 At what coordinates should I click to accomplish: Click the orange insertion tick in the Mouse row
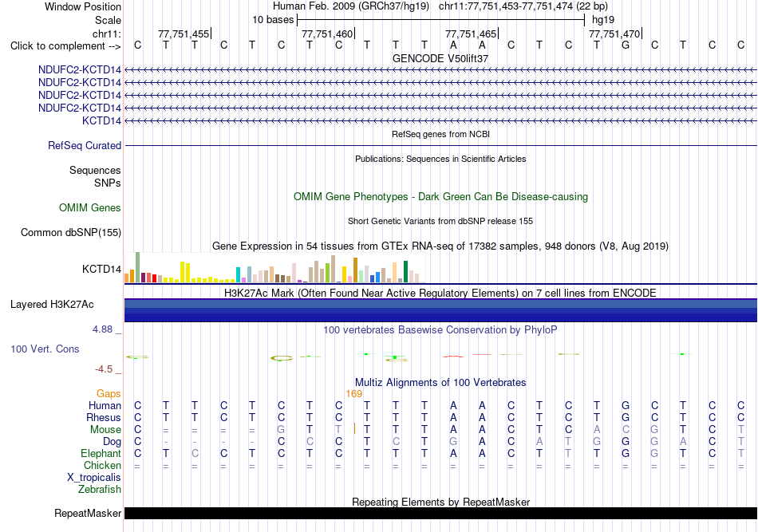pyautogui.click(x=355, y=428)
